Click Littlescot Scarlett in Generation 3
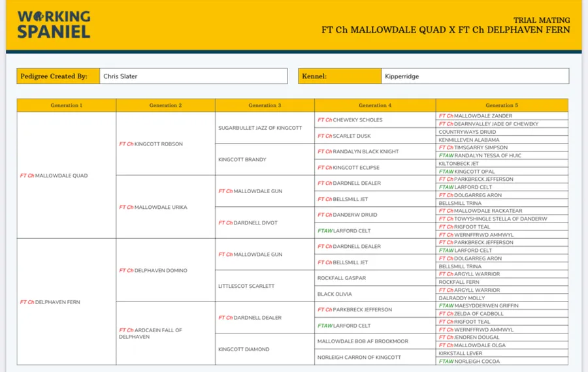Screen dimensions: 588x372 point(246,286)
